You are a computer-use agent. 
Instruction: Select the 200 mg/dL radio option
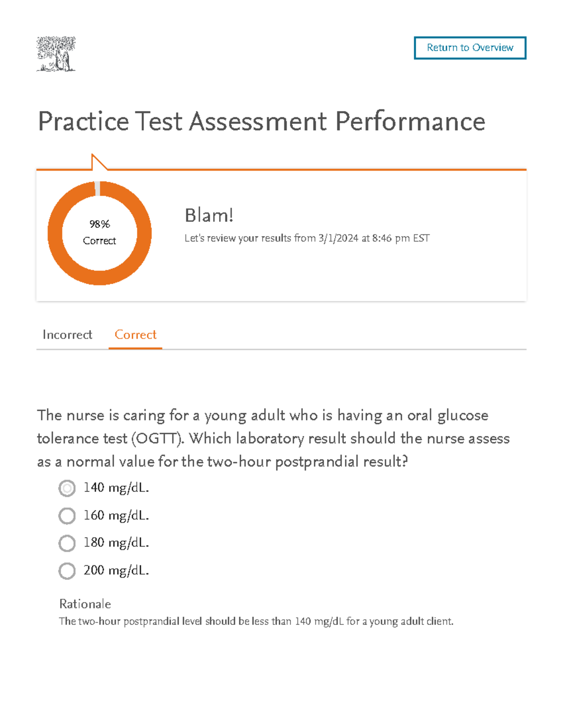coord(67,571)
